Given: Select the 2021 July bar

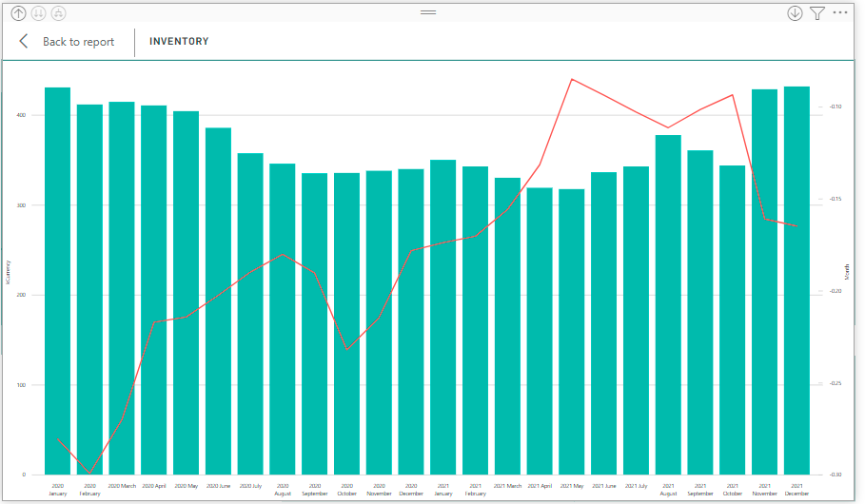Looking at the screenshot, I should [636, 320].
